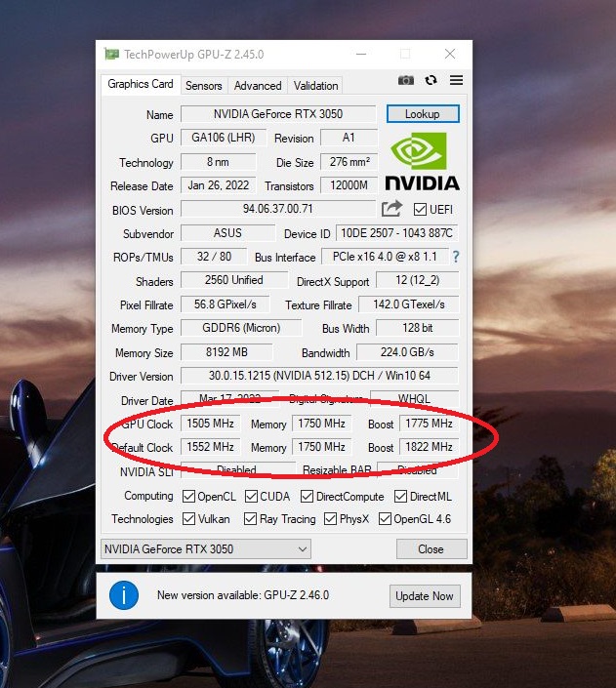The width and height of the screenshot is (616, 688).
Task: Click the NVIDIA logo image
Action: point(422,161)
